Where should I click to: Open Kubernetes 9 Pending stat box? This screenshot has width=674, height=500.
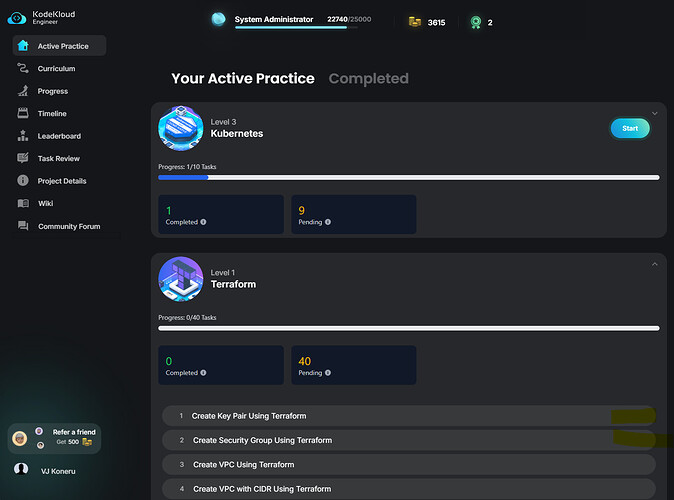click(x=354, y=214)
